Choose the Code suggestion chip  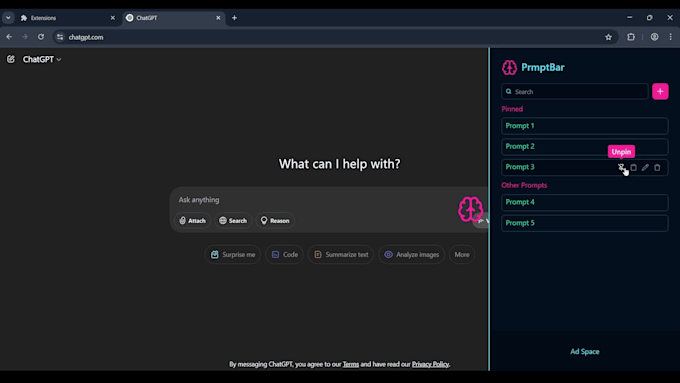click(284, 255)
